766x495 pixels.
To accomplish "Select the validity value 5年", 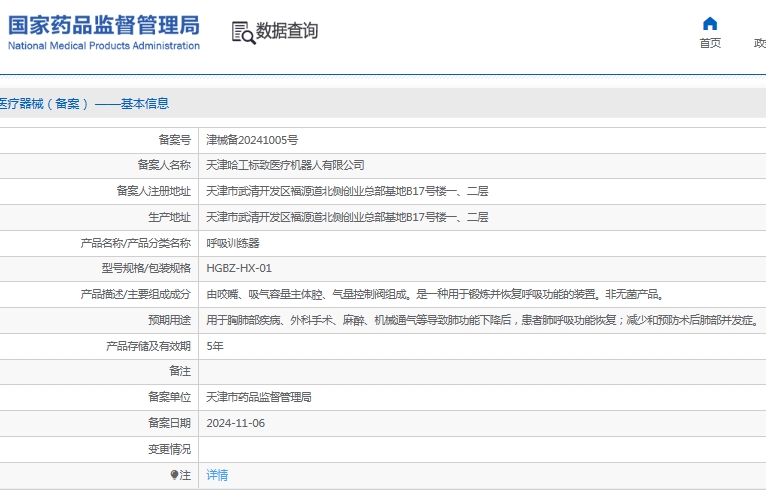I will (215, 346).
